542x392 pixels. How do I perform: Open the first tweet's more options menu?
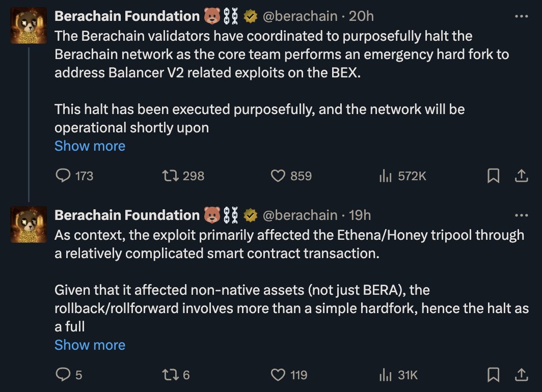click(522, 16)
